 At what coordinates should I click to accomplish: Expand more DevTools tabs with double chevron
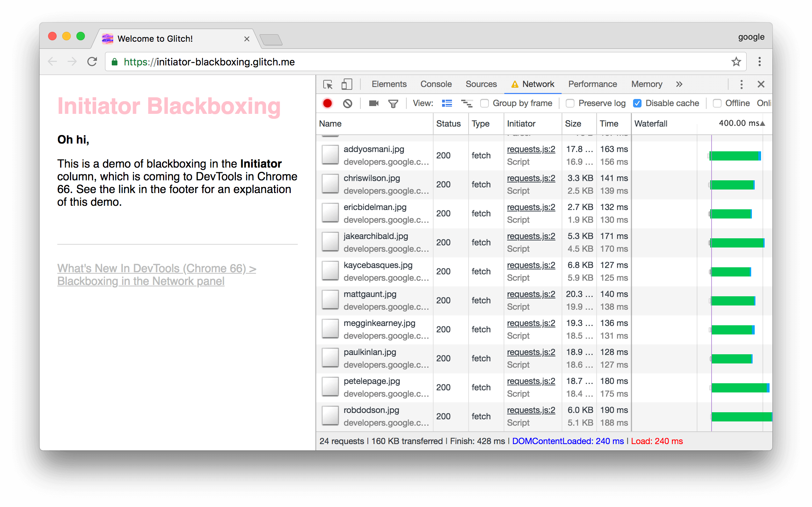(679, 84)
